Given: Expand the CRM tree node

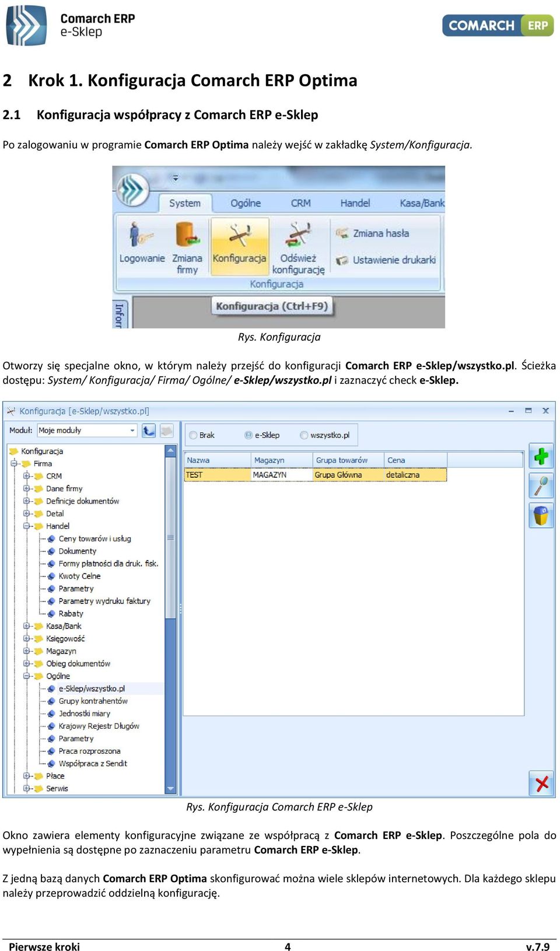Looking at the screenshot, I should (x=26, y=476).
